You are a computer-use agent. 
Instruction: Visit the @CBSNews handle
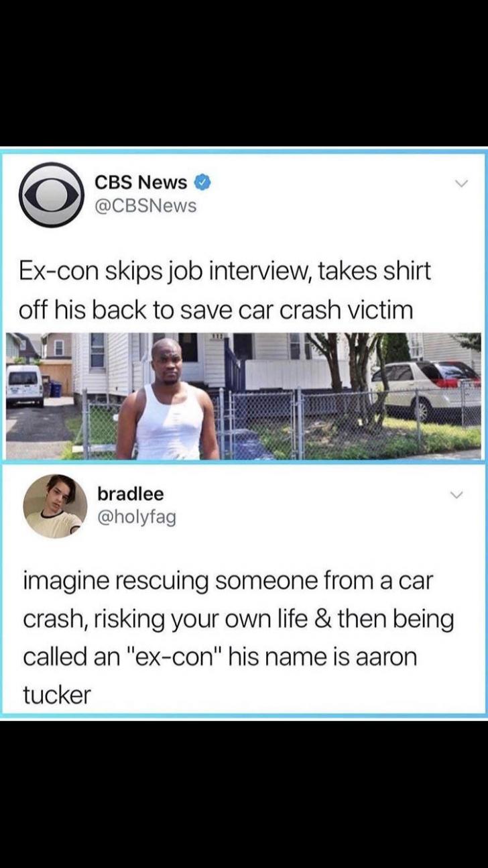click(x=145, y=206)
